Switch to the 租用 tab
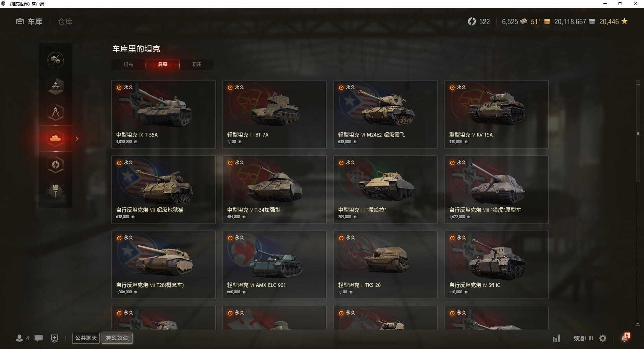This screenshot has height=349, width=644. 197,64
